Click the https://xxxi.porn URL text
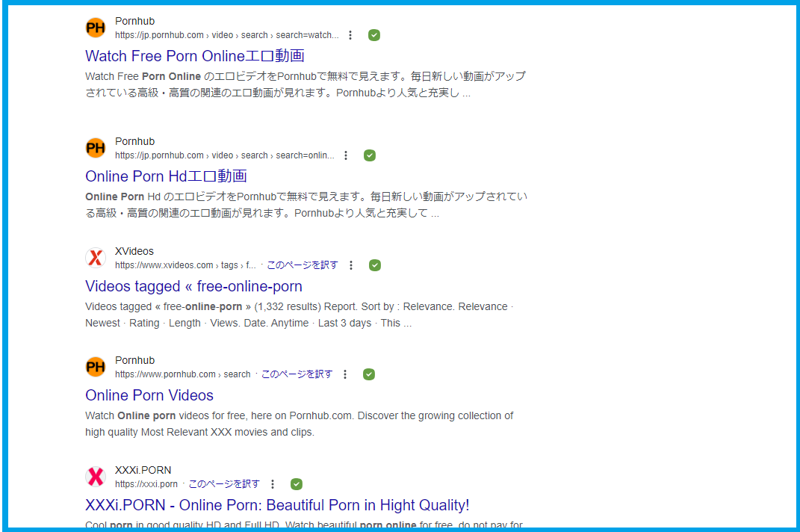The image size is (800, 532). click(x=146, y=484)
